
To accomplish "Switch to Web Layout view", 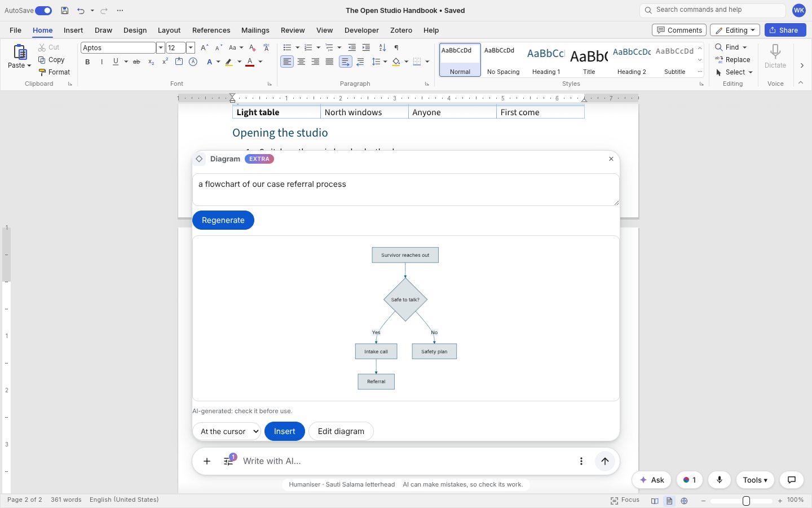I will pyautogui.click(x=684, y=501).
